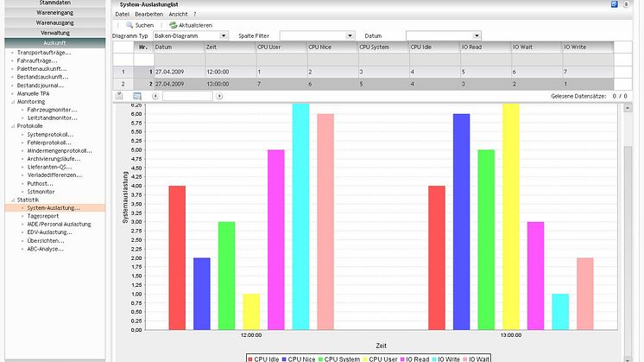The height and width of the screenshot is (362, 644).
Task: Open ABC-Analyse... entry
Action: click(x=46, y=249)
